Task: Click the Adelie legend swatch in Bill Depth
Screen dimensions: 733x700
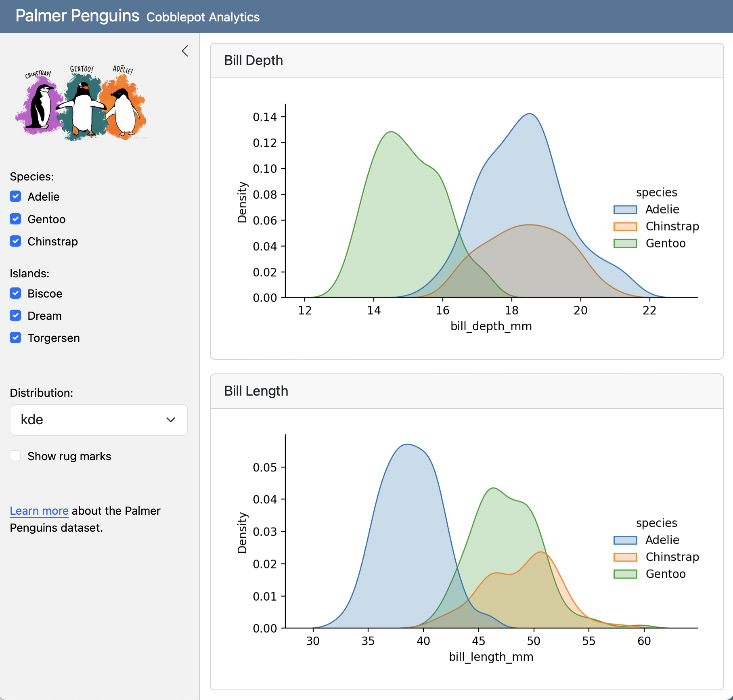Action: point(626,209)
